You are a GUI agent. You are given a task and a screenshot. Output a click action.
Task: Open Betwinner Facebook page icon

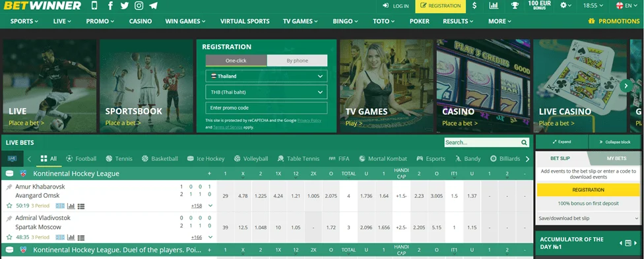point(110,6)
